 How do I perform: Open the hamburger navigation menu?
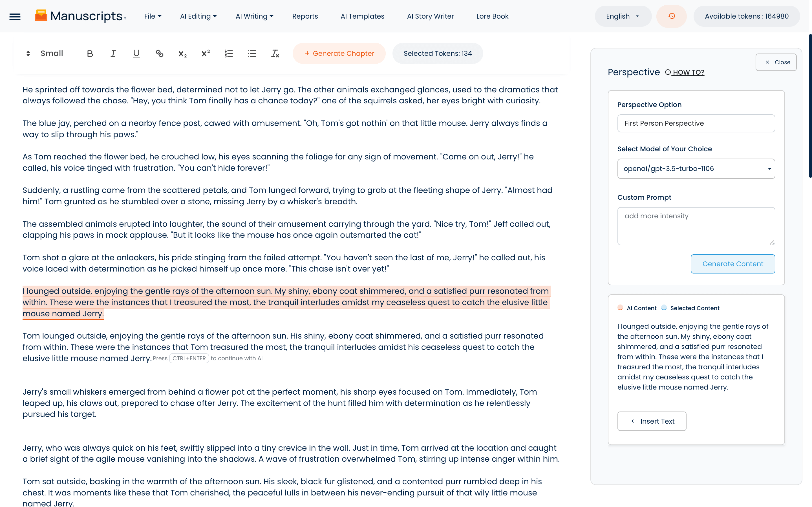point(15,16)
